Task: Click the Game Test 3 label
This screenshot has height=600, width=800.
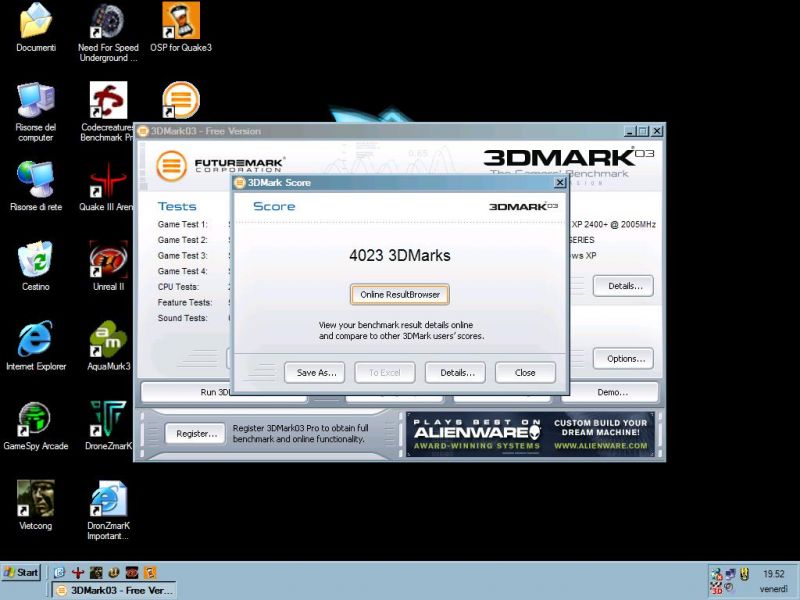Action: (183, 255)
